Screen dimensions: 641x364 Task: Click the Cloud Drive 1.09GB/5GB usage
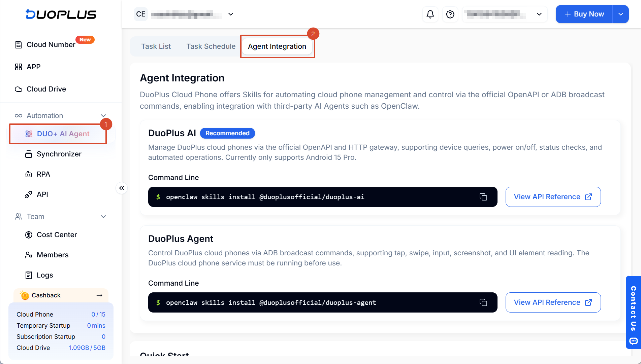coord(87,348)
